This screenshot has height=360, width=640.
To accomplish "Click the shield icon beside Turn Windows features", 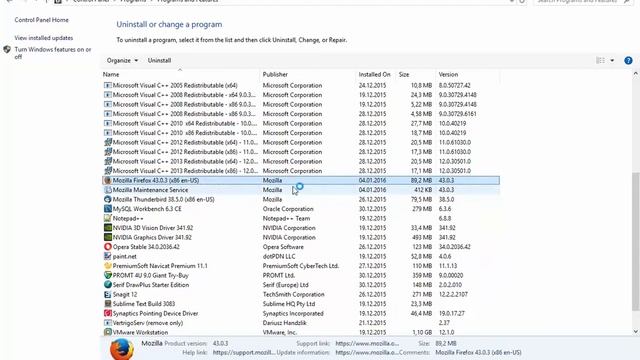I will click(x=7, y=49).
